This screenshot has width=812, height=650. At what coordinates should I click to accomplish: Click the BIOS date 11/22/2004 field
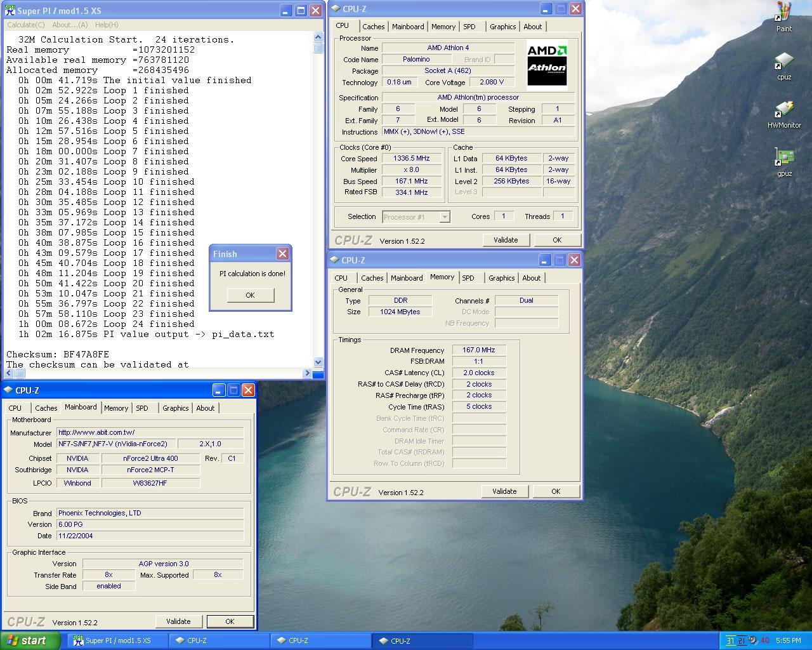point(150,536)
